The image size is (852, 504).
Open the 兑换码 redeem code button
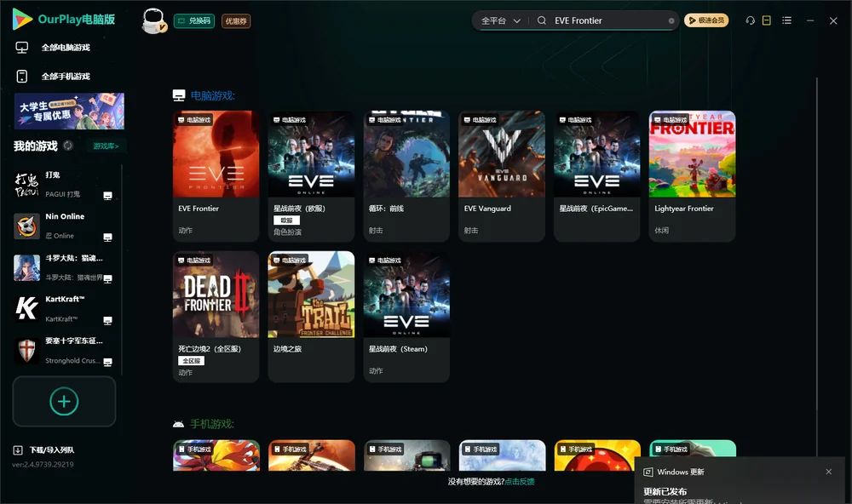tap(194, 20)
